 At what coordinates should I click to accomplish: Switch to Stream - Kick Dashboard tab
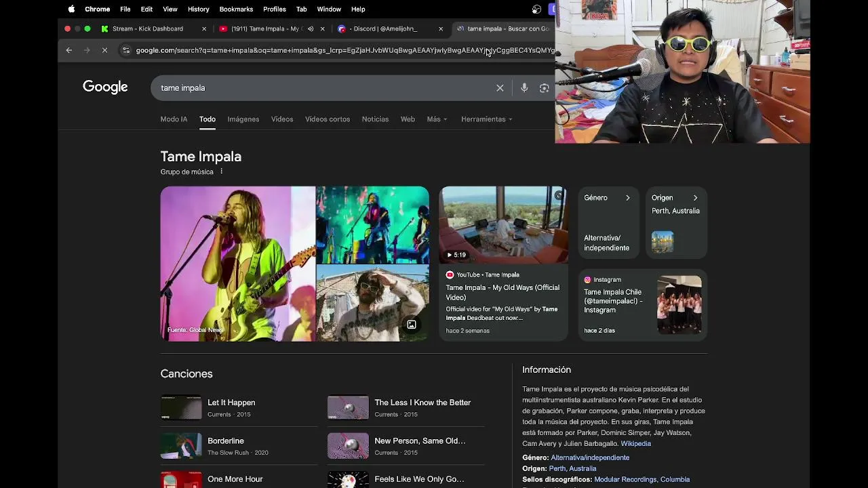tap(154, 28)
